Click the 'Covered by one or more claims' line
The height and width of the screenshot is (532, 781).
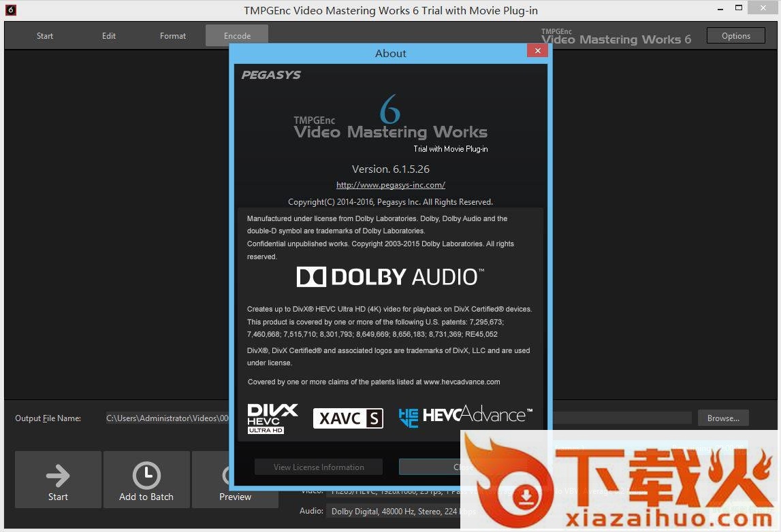click(x=374, y=382)
